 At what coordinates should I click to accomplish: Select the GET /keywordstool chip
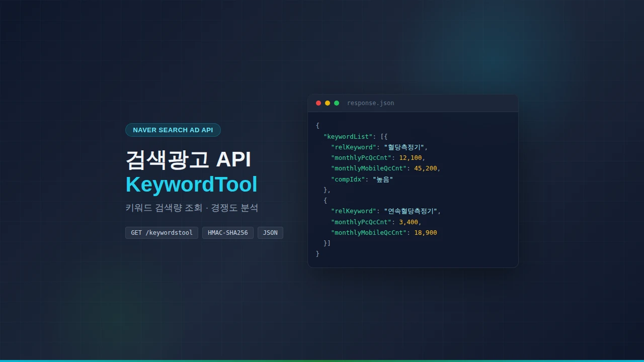coord(161,232)
